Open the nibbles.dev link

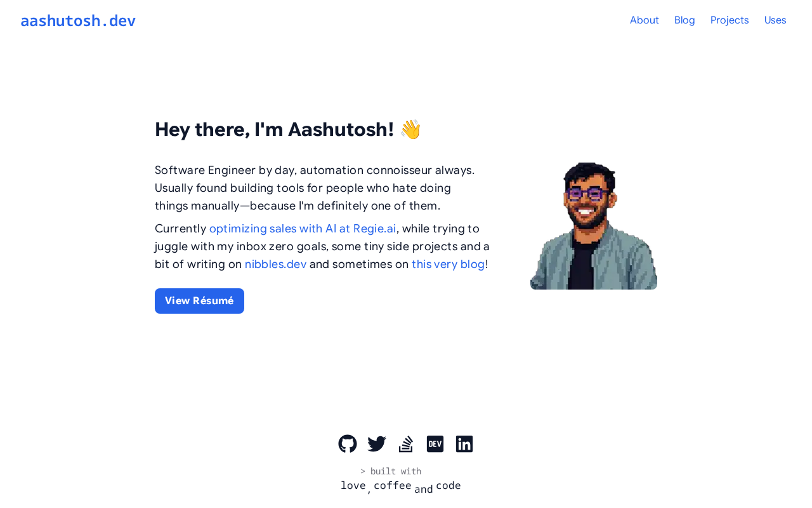click(276, 264)
